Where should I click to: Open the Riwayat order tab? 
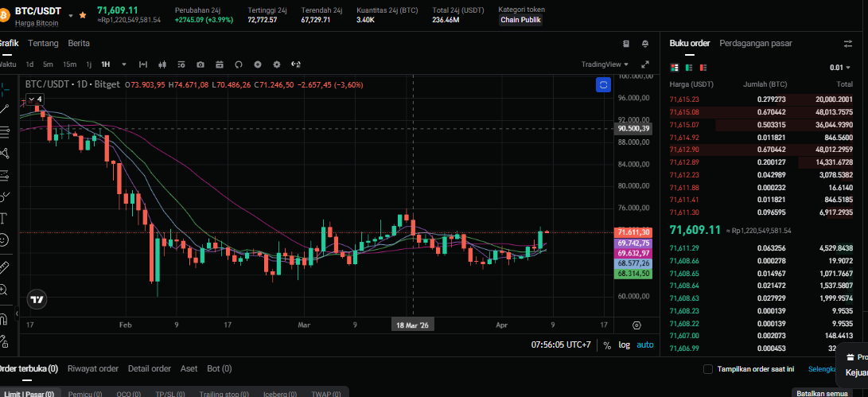(92, 369)
